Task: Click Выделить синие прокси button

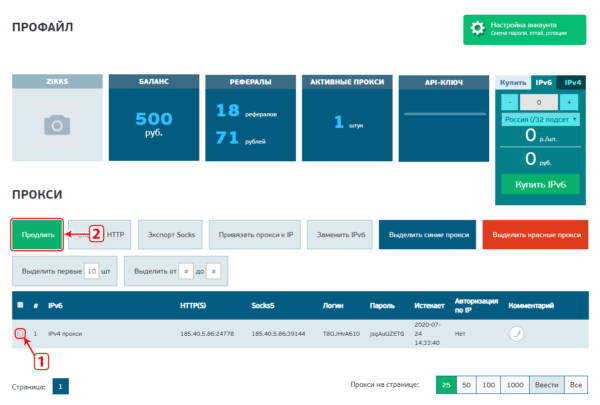Action: 428,234
